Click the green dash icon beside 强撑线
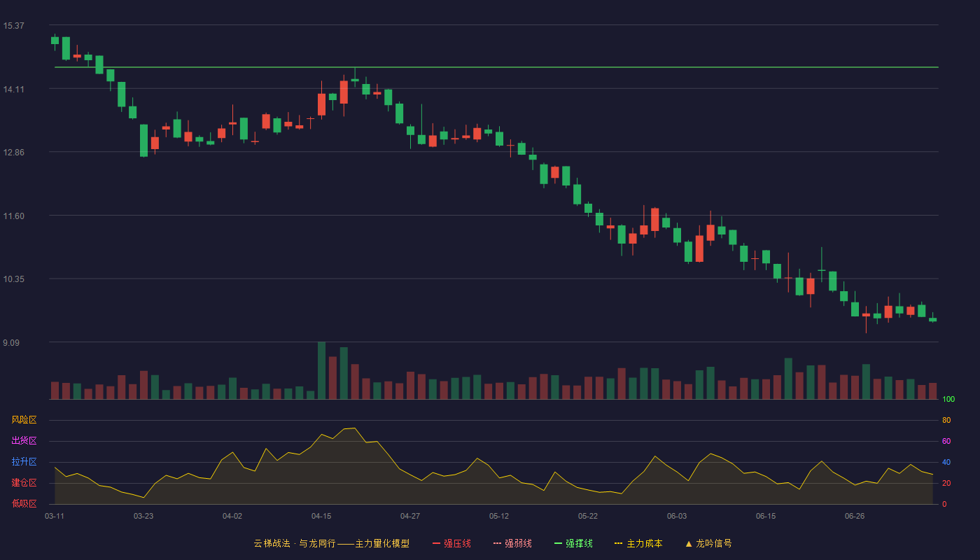The height and width of the screenshot is (560, 980). coord(558,543)
